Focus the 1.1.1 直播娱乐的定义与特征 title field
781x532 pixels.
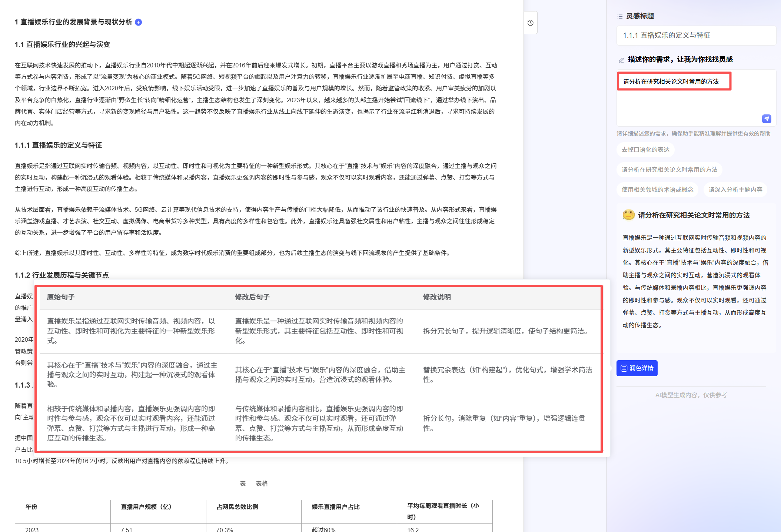[696, 36]
